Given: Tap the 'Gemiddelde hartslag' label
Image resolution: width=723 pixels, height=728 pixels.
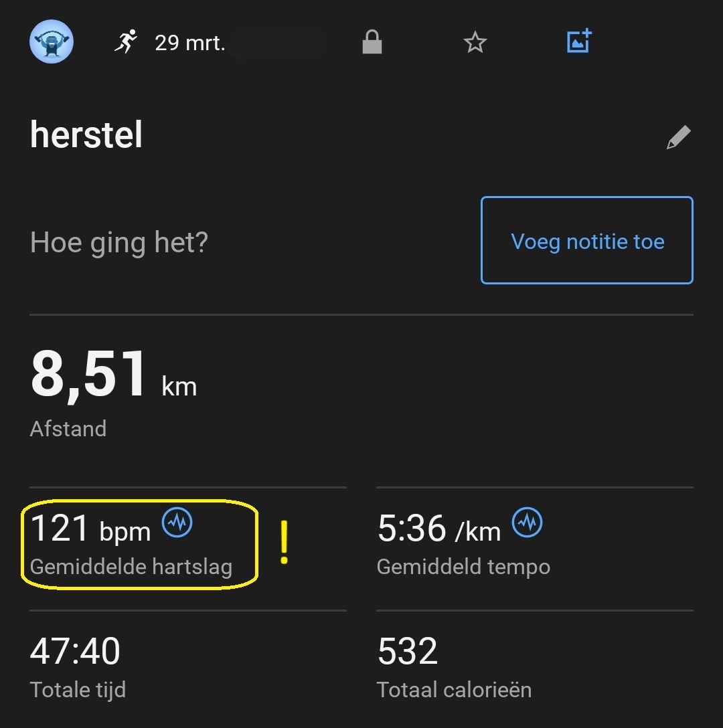Looking at the screenshot, I should (x=131, y=567).
